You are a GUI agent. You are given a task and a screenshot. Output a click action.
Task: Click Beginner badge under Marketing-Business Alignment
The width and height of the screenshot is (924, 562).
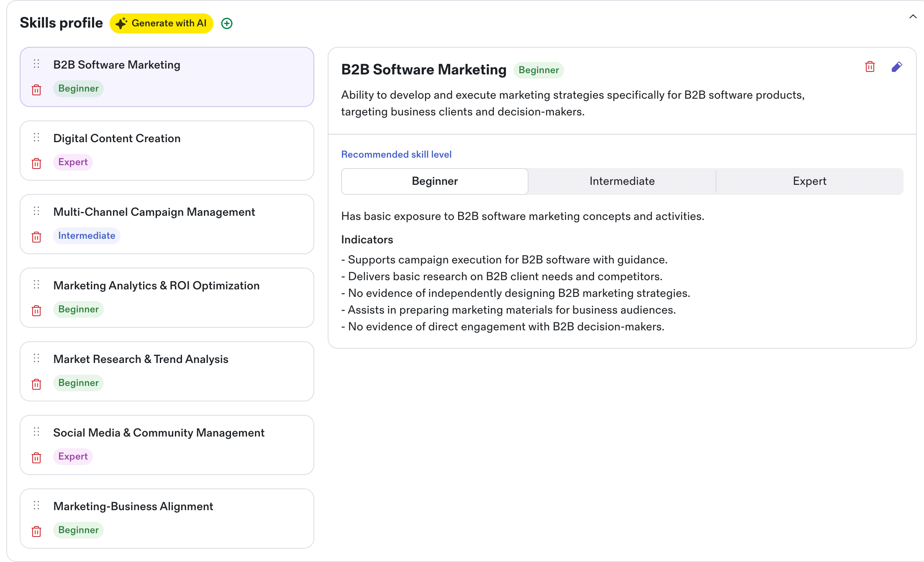point(78,530)
